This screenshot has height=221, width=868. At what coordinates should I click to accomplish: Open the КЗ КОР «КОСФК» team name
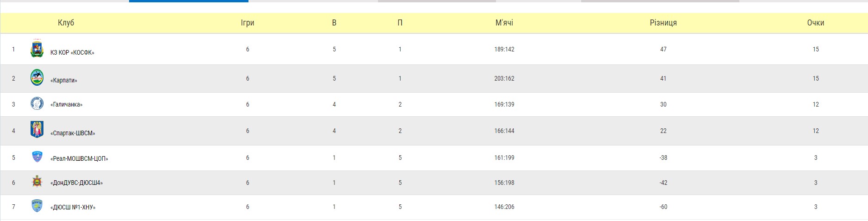72,52
